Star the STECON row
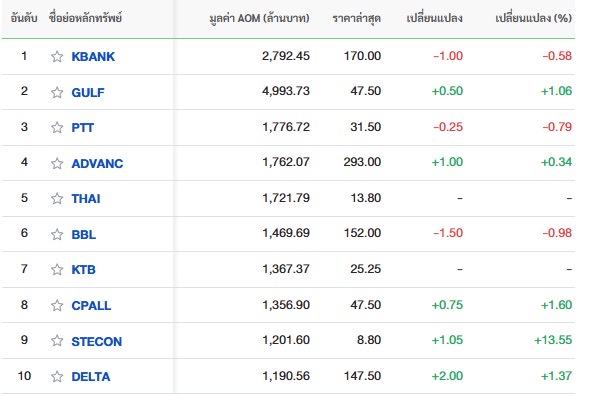The width and height of the screenshot is (592, 394). 57,341
